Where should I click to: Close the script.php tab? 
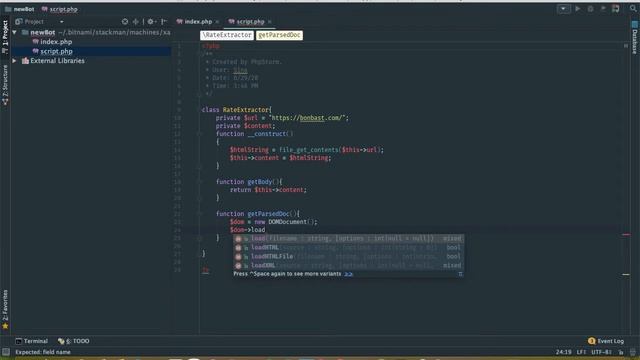coord(269,22)
